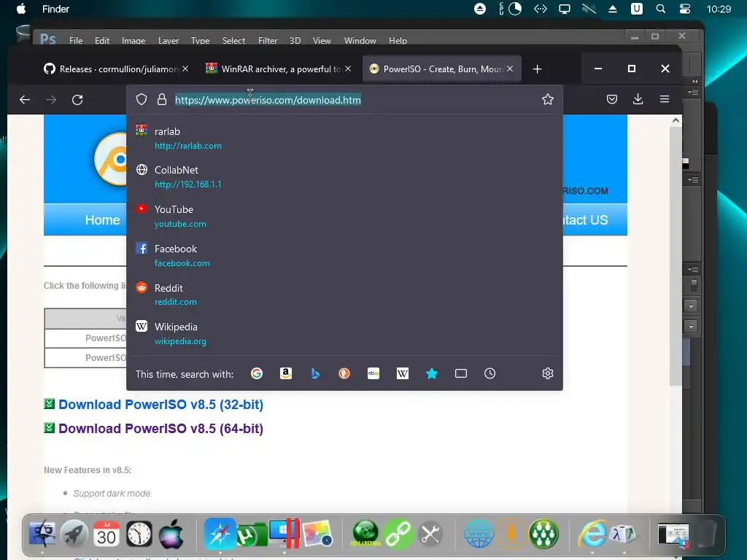
Task: Open the tracking protection shield icon
Action: [142, 99]
